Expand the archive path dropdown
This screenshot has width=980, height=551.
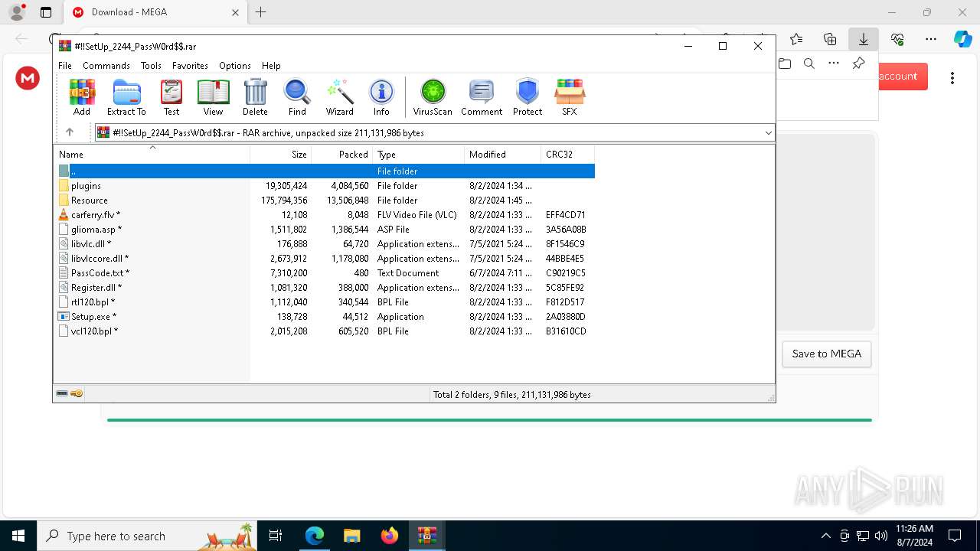click(x=768, y=133)
